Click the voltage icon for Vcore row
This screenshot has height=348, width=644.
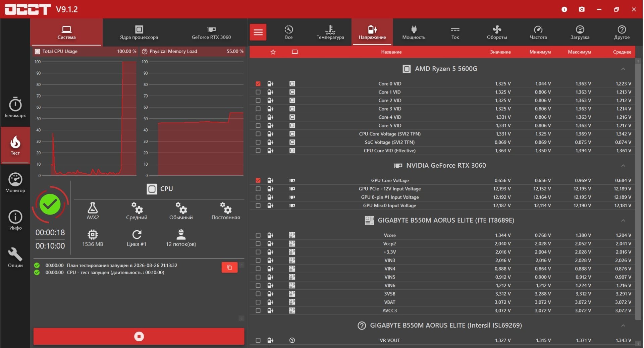click(x=270, y=235)
